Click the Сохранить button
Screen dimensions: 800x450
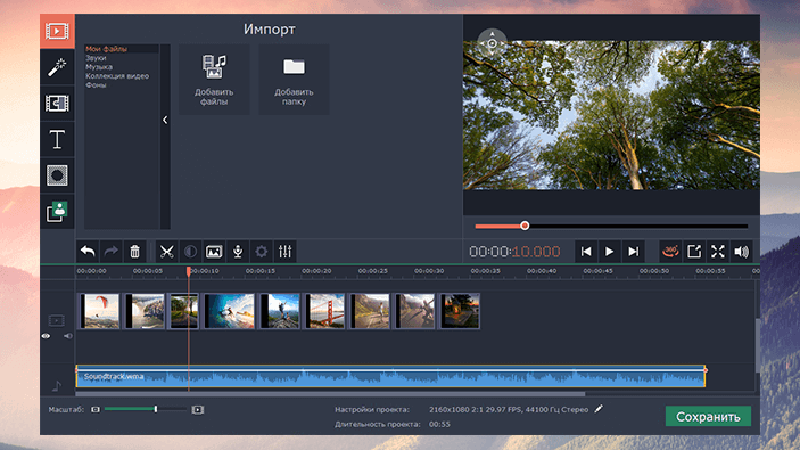pos(708,417)
